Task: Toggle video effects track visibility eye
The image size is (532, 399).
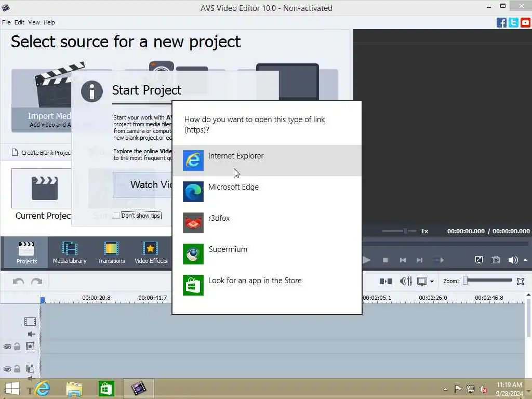Action: [x=7, y=347]
